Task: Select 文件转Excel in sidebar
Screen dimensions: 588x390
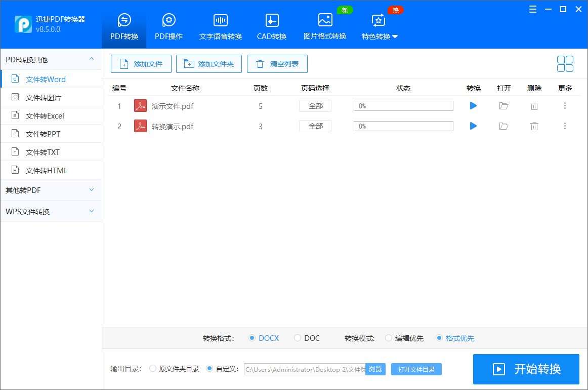Action: coord(52,115)
